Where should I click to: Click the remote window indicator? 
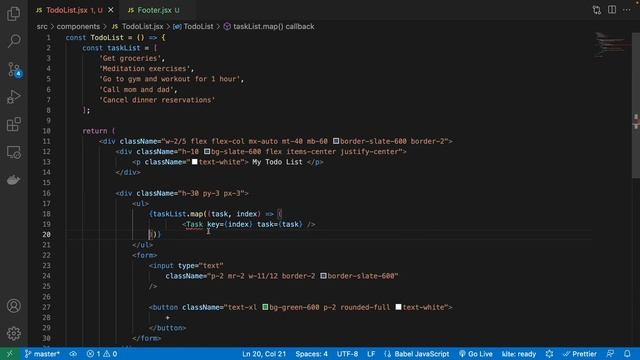(x=9, y=354)
